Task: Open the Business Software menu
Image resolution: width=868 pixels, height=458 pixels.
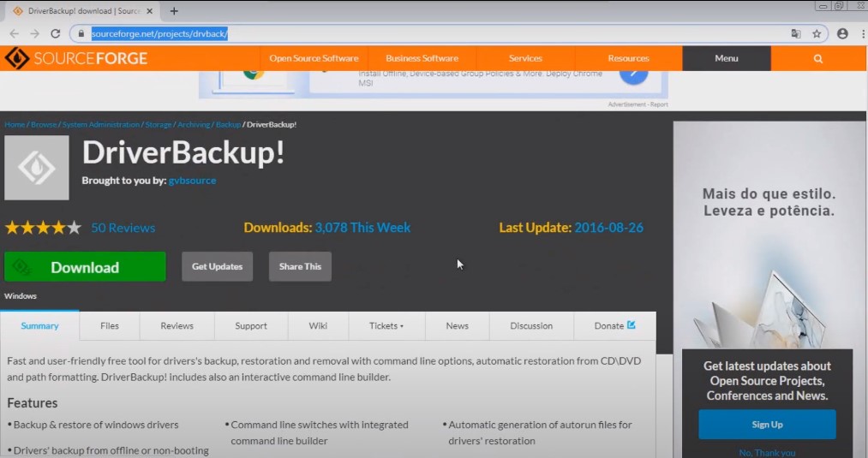Action: coord(422,58)
